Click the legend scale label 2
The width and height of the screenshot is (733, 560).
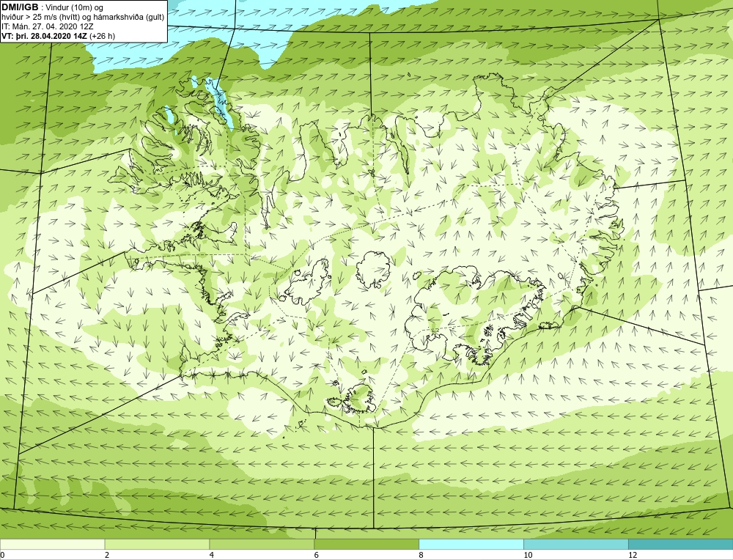(107, 555)
